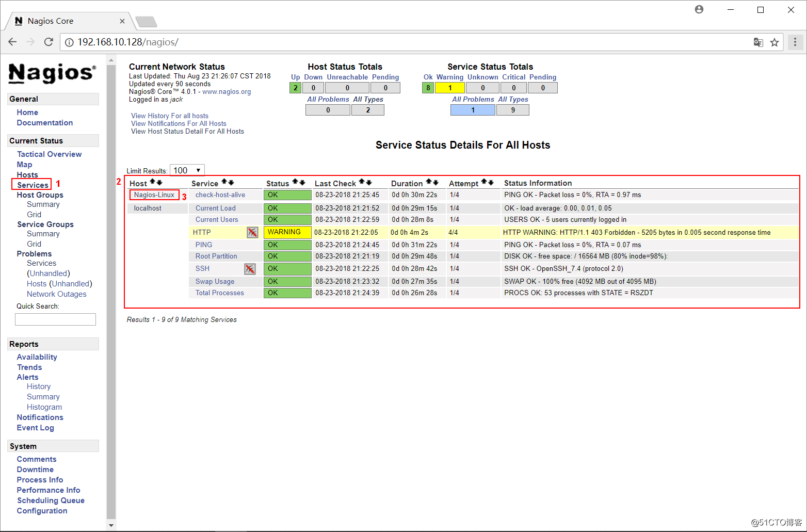Focus the Quick Search input field

tap(55, 319)
